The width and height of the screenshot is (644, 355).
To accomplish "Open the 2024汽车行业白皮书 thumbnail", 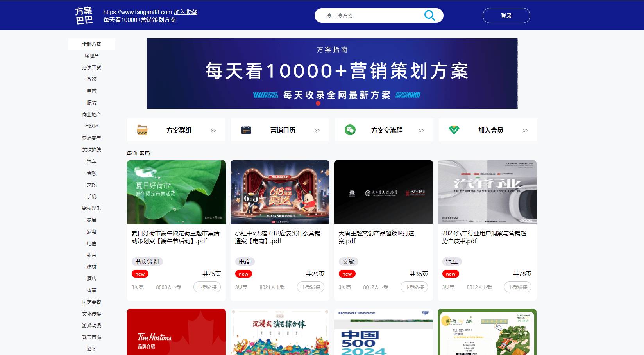I will (x=486, y=192).
